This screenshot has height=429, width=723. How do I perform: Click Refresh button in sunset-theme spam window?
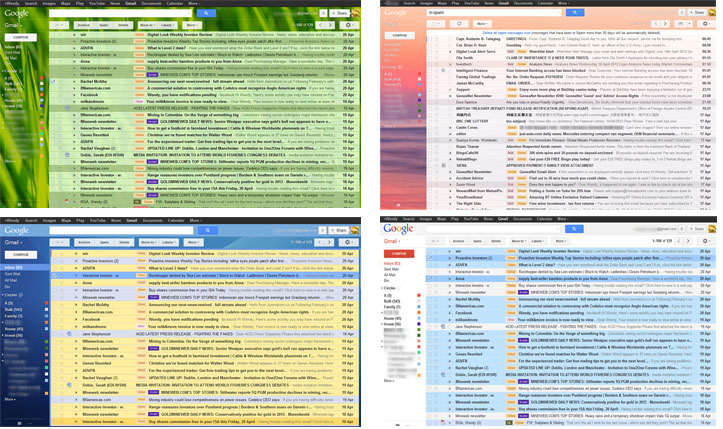[x=459, y=24]
